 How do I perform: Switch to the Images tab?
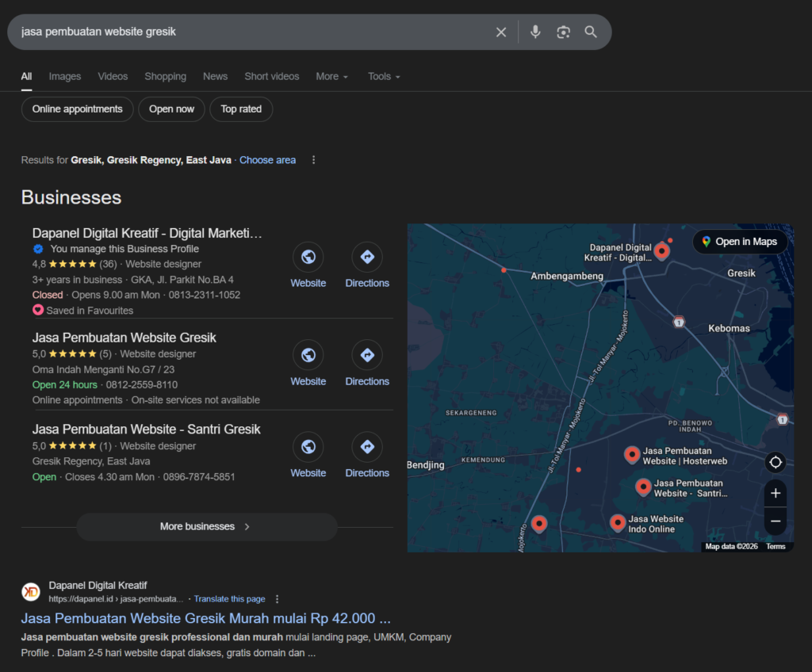click(x=65, y=77)
